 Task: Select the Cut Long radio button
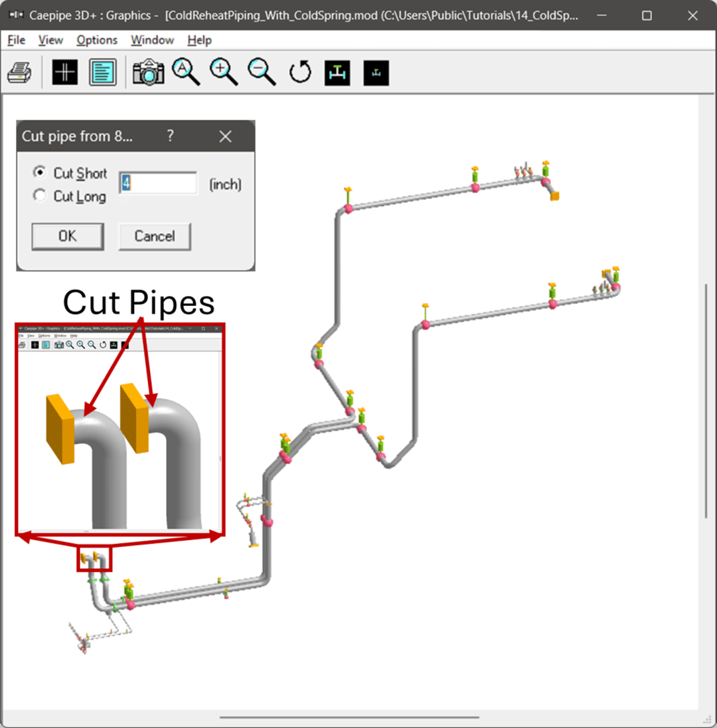pos(39,195)
